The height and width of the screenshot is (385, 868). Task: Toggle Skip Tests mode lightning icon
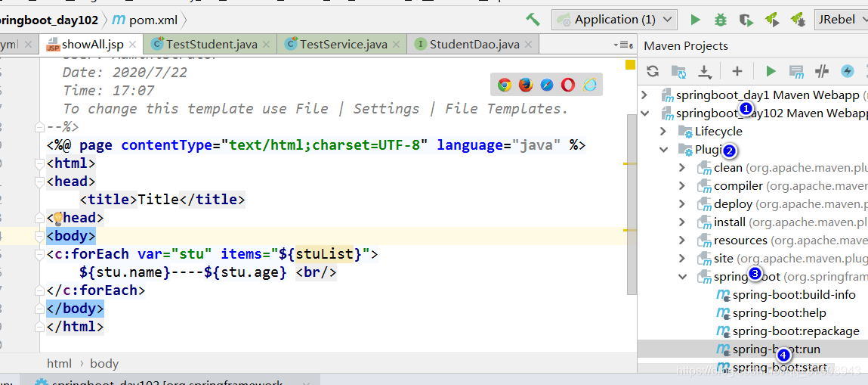click(848, 71)
